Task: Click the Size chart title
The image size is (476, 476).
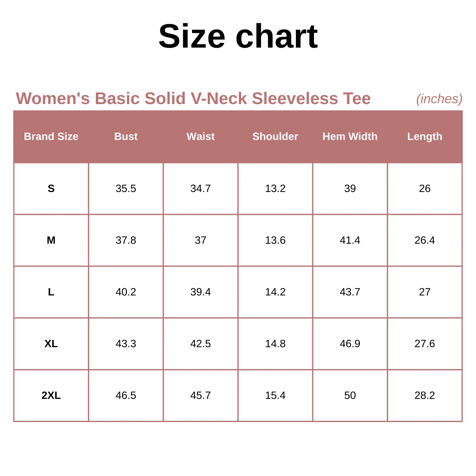Action: [238, 36]
